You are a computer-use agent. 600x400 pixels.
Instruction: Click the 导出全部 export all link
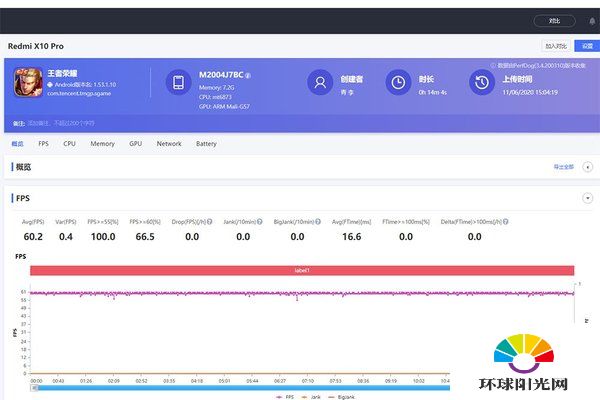coord(563,167)
